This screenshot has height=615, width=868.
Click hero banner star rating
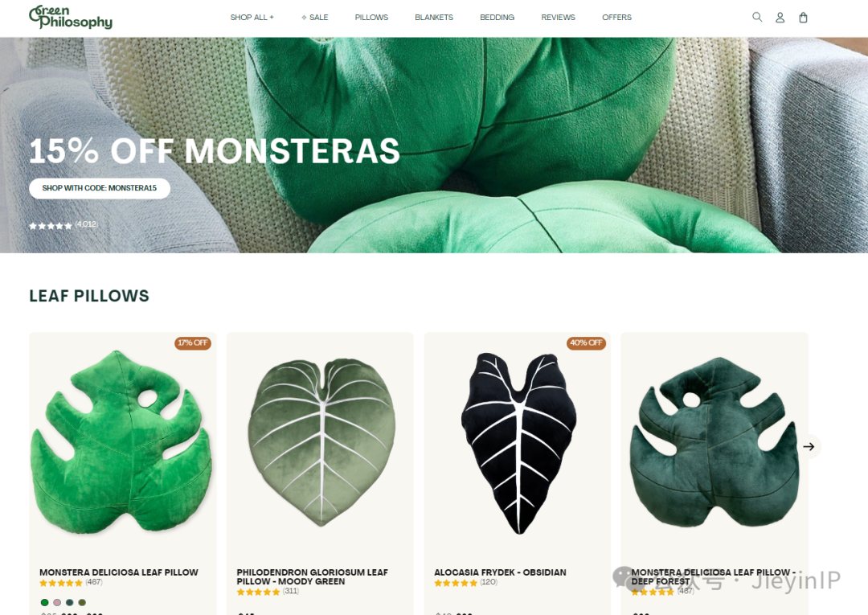tap(63, 225)
